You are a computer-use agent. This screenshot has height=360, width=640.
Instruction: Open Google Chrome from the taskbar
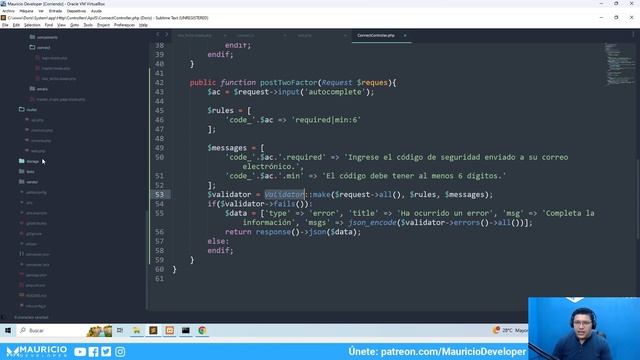point(202,330)
